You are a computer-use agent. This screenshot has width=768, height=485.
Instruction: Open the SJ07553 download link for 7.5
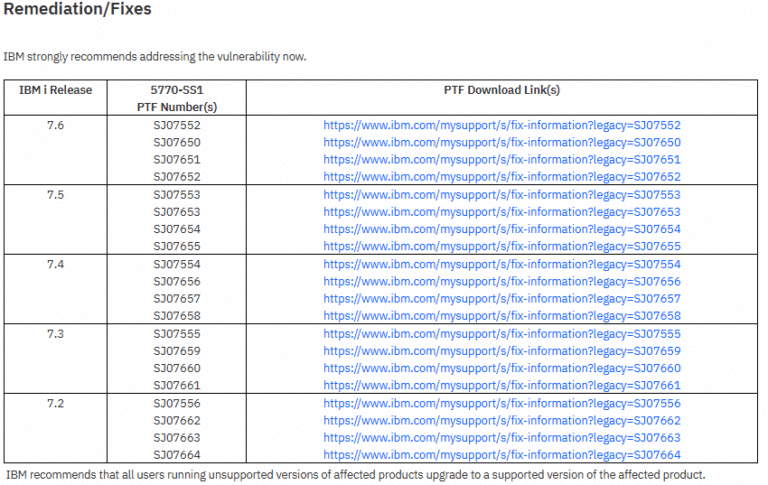tap(502, 195)
